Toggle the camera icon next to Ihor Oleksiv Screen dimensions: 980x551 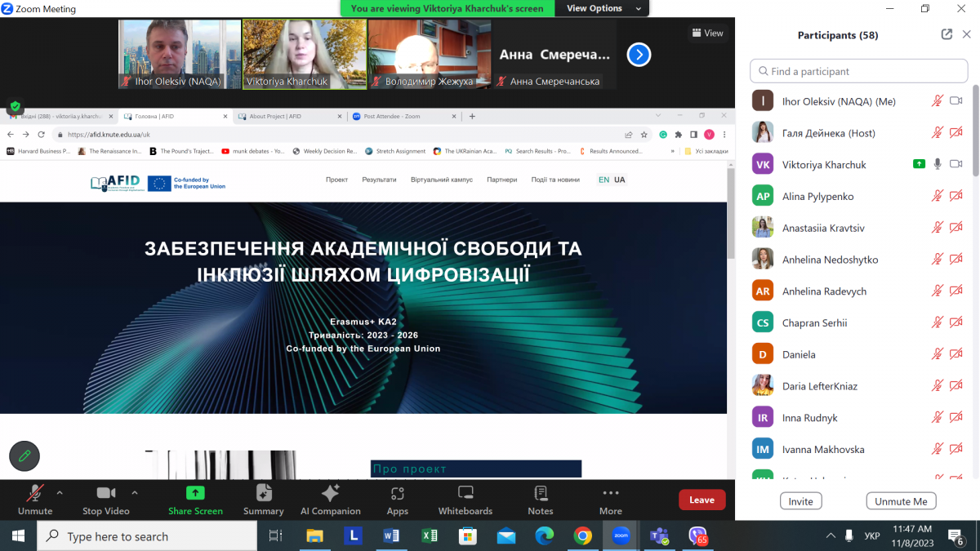tap(957, 100)
